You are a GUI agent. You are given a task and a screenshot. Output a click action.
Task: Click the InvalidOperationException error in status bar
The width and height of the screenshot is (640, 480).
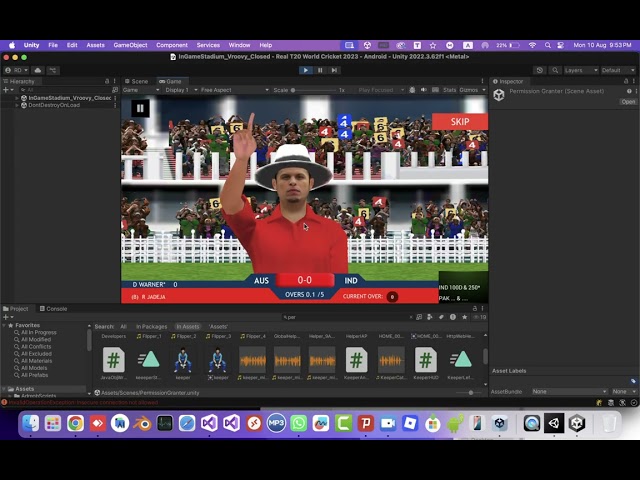coord(83,402)
